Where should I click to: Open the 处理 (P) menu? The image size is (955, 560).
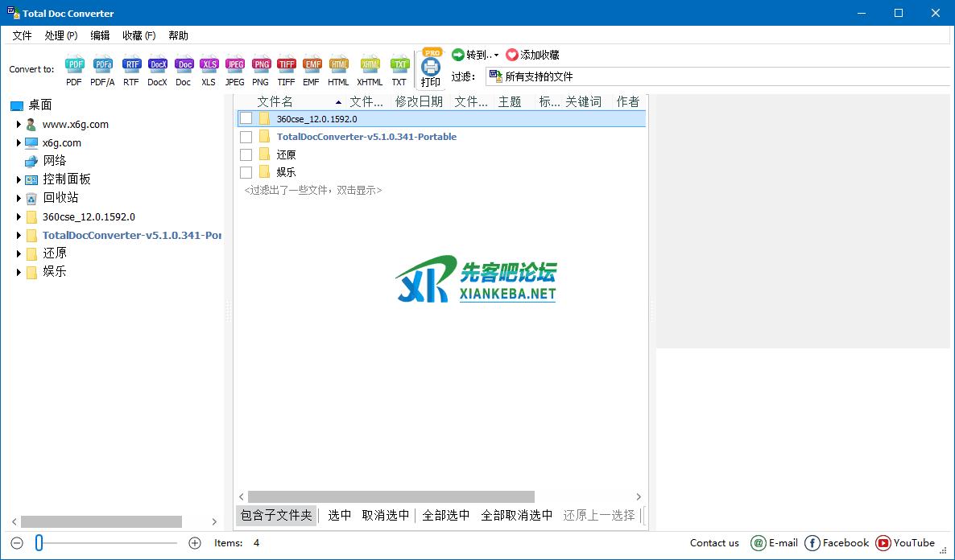[61, 35]
